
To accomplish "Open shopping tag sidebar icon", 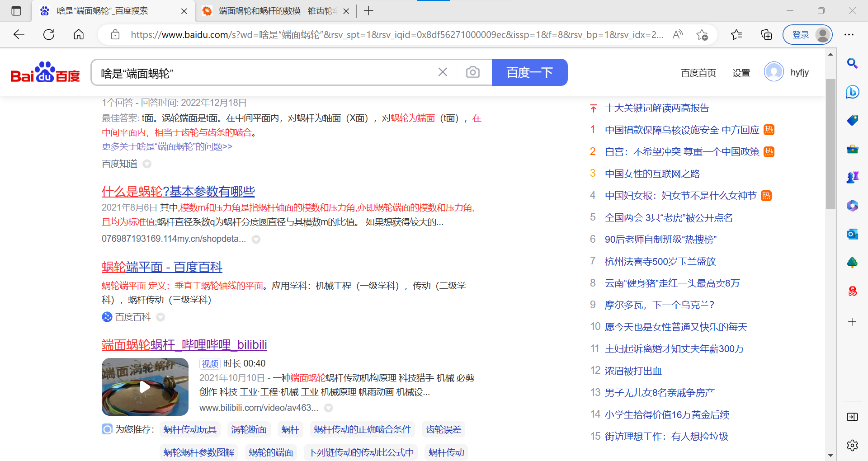I will [x=852, y=120].
